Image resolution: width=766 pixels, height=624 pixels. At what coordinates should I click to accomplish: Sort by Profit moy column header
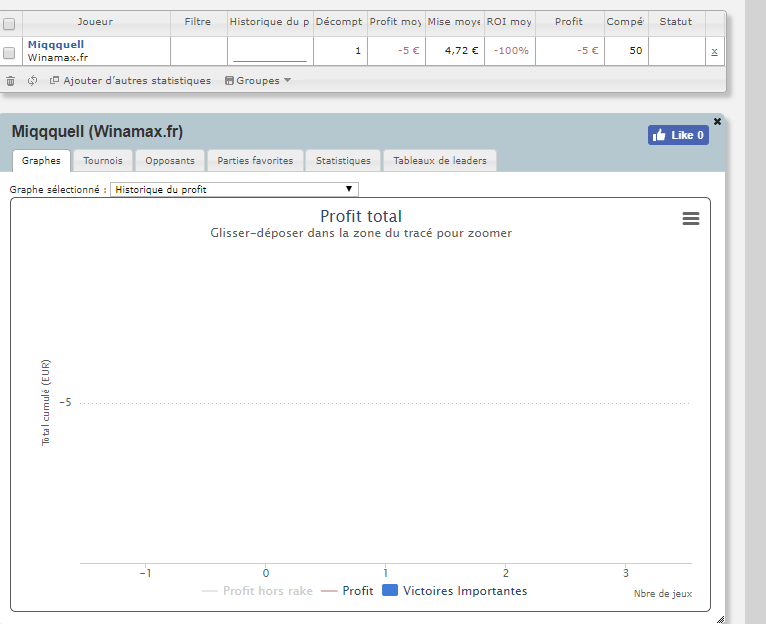(396, 22)
